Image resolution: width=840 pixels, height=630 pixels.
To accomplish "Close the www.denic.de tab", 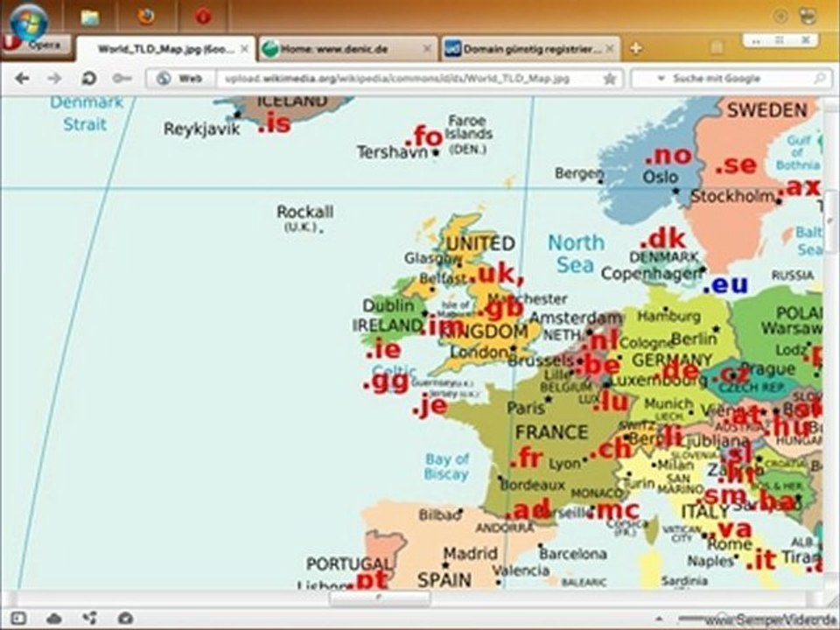I will (427, 49).
